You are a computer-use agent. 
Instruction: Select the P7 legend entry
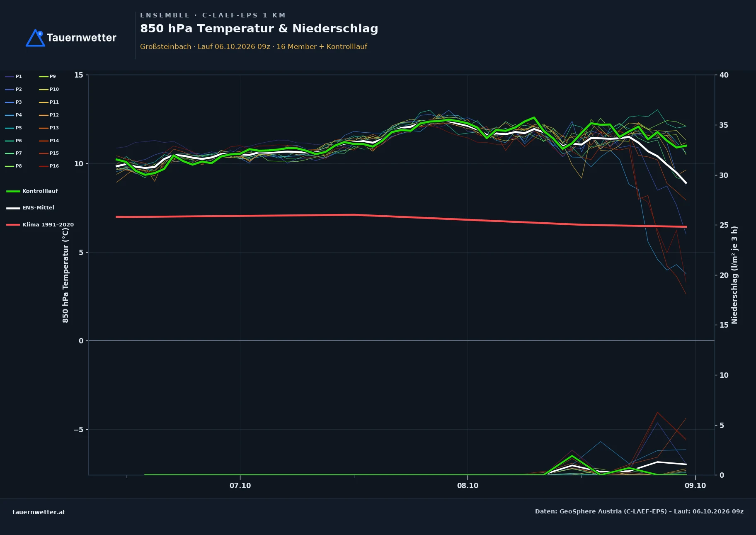14,153
